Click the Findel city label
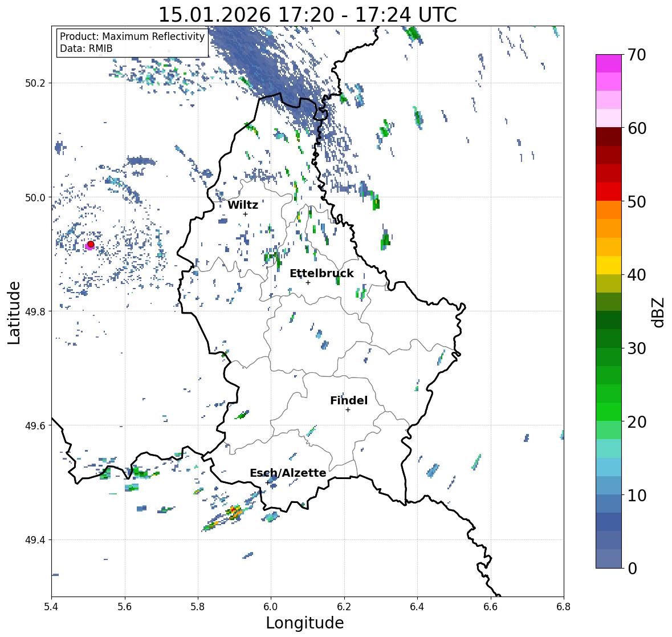Screen dimensions: 672x637 (x=348, y=400)
